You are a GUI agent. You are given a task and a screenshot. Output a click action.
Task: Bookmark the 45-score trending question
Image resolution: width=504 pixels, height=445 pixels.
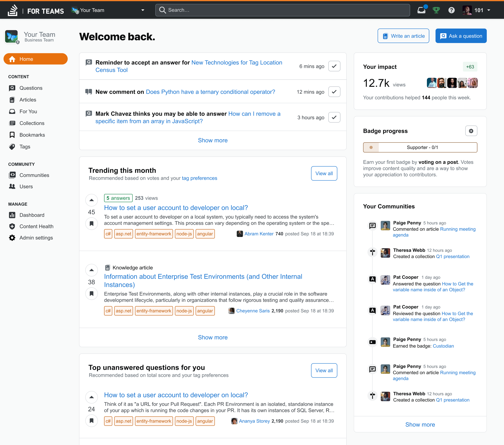click(x=91, y=224)
